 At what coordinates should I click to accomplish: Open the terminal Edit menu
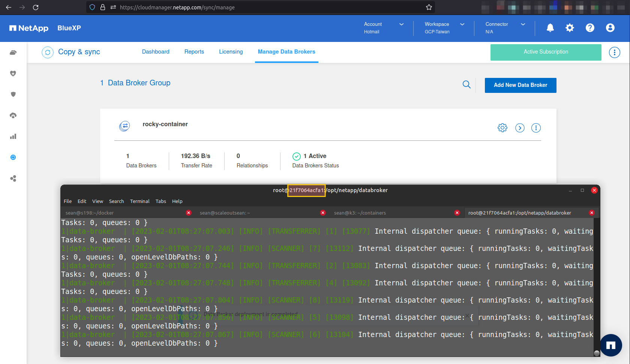coord(82,201)
